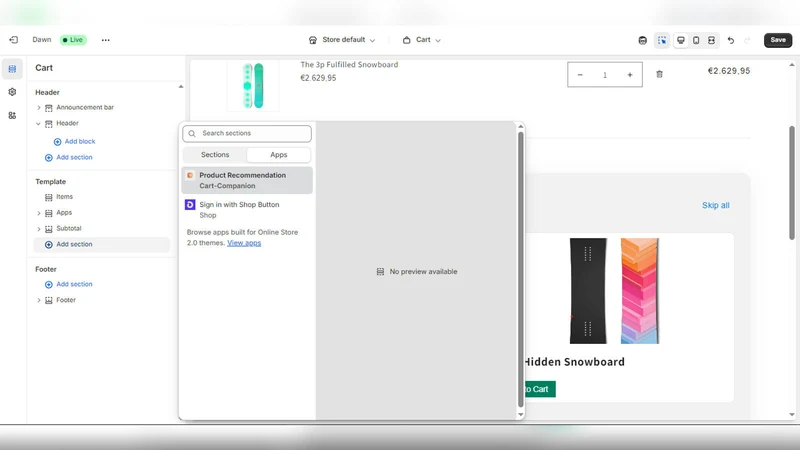Click The 3p Fulfilled Snowboard title

349,65
